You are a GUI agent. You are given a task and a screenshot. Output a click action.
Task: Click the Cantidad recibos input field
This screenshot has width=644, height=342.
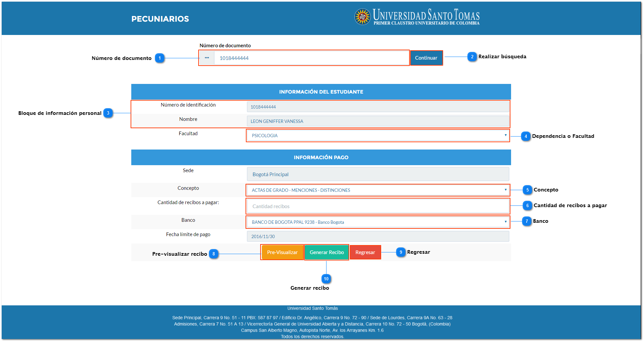tap(378, 206)
